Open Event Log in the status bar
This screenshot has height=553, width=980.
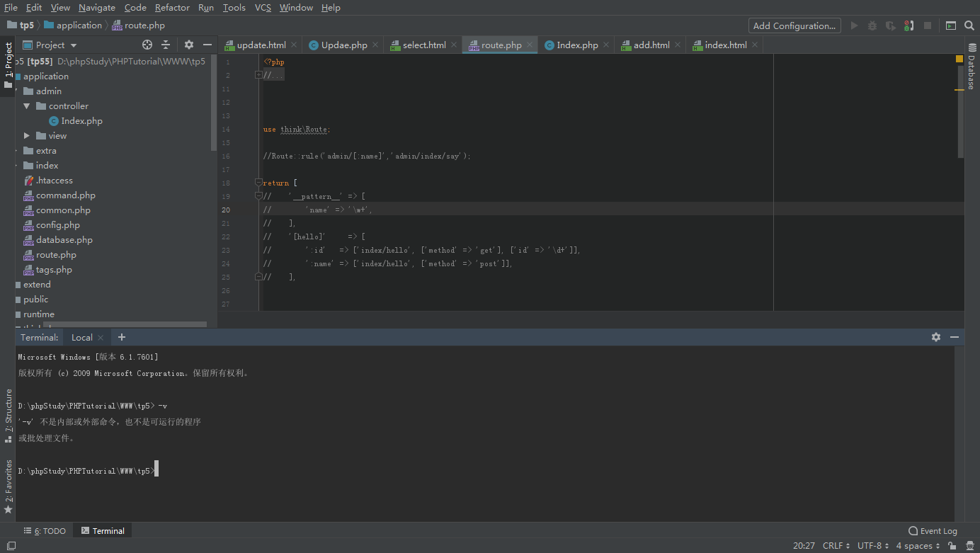point(933,530)
